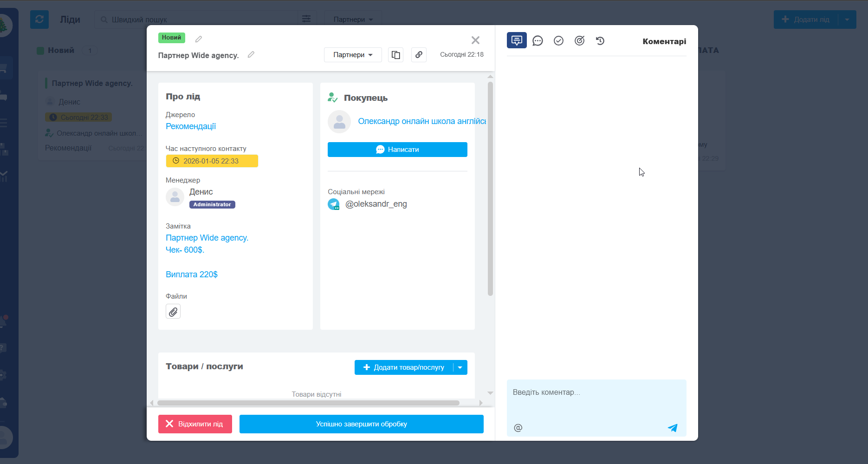Reject the lead with Відхилити лід
Viewport: 868px width, 464px height.
(194, 424)
